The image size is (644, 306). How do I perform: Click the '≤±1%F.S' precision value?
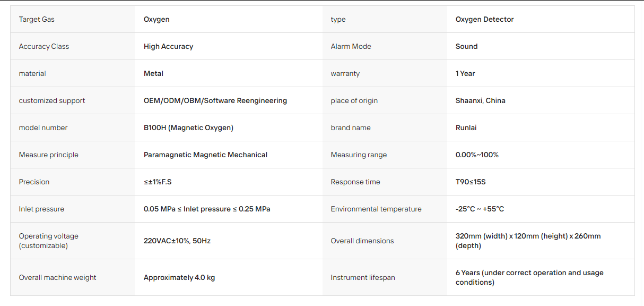coord(158,182)
